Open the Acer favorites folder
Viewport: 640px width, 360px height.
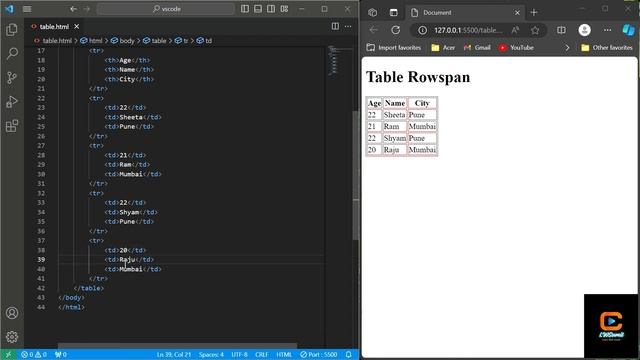(x=443, y=48)
